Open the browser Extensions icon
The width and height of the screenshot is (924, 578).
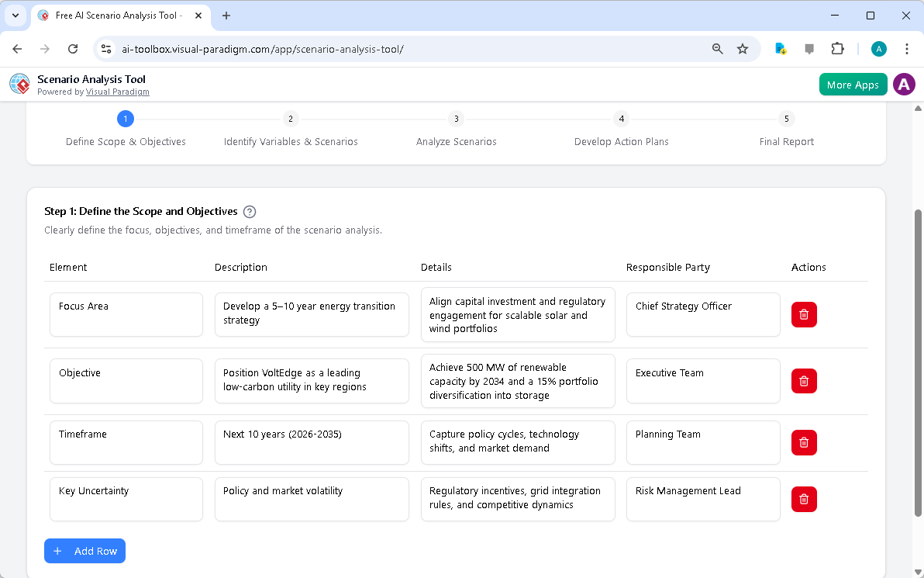837,48
